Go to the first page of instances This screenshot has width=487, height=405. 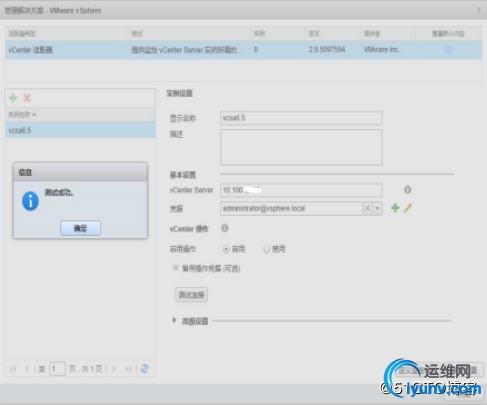click(x=13, y=369)
